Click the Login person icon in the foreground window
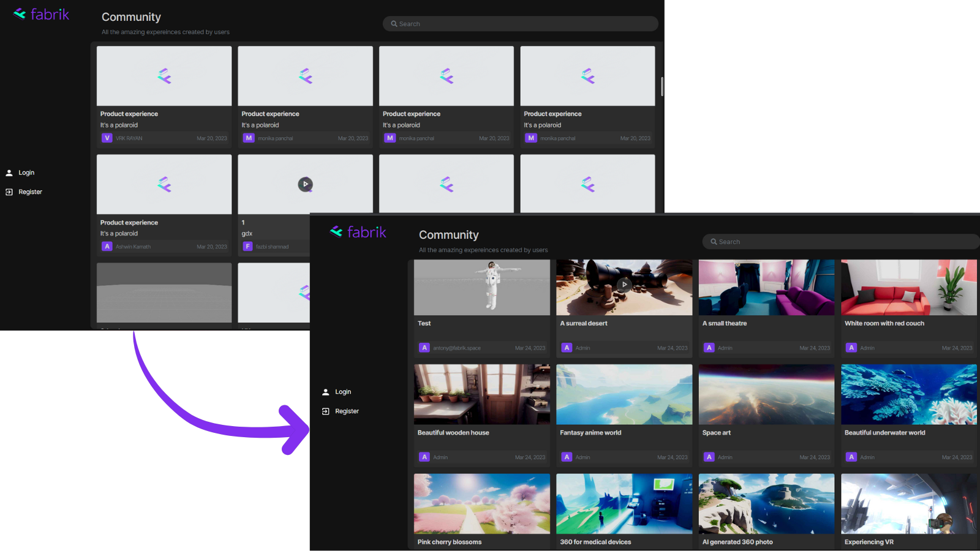Viewport: 980px width, 551px height. click(x=326, y=392)
